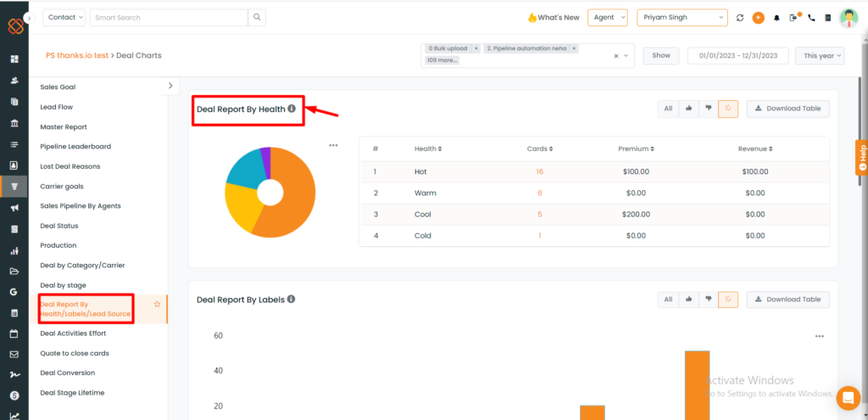Click the orange plus add button
The height and width of the screenshot is (420, 868).
[x=758, y=18]
